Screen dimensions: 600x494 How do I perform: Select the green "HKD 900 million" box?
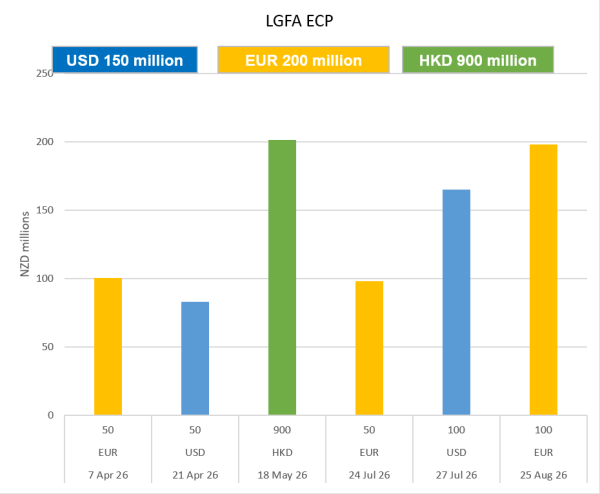click(x=478, y=60)
